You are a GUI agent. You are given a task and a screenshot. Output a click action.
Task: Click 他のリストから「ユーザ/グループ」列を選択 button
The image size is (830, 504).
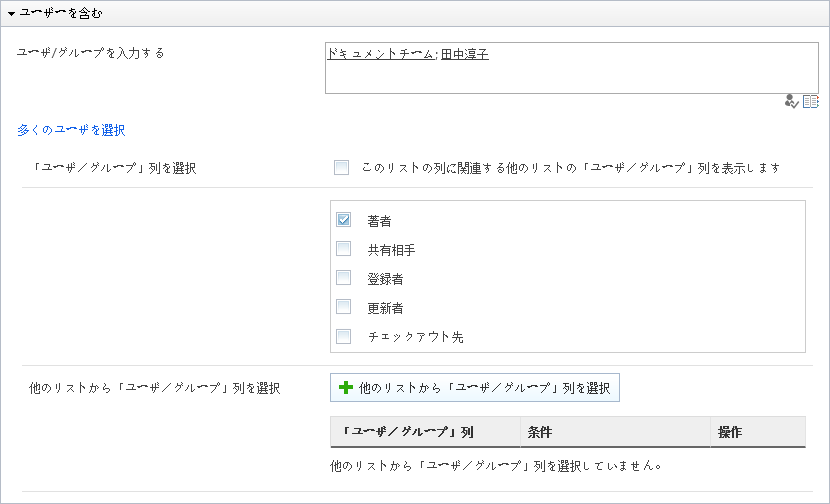pyautogui.click(x=475, y=388)
